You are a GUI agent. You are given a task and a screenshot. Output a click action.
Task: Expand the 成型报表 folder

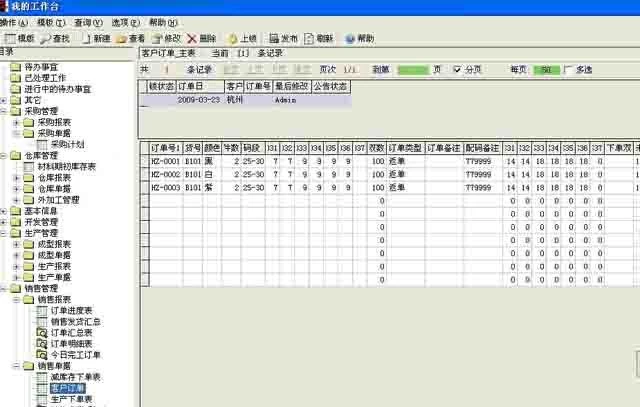tap(16, 243)
